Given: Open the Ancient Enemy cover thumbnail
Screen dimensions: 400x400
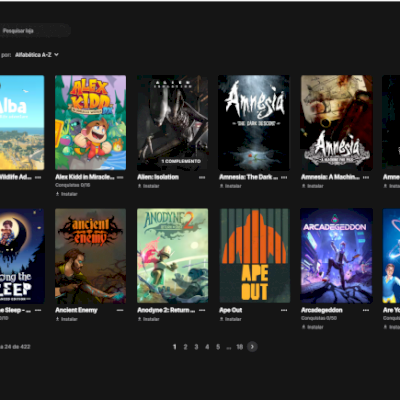Looking at the screenshot, I should tap(91, 256).
